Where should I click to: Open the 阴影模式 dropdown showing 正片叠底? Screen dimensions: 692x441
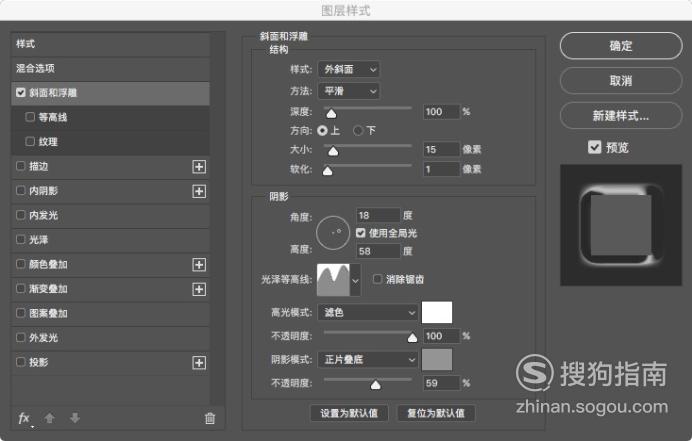(368, 360)
